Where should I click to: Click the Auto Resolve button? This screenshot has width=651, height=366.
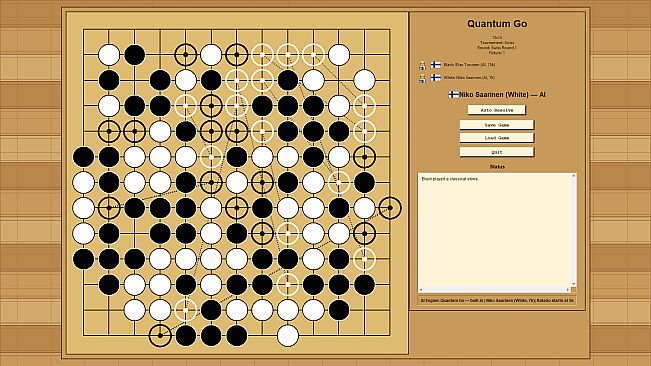point(497,110)
